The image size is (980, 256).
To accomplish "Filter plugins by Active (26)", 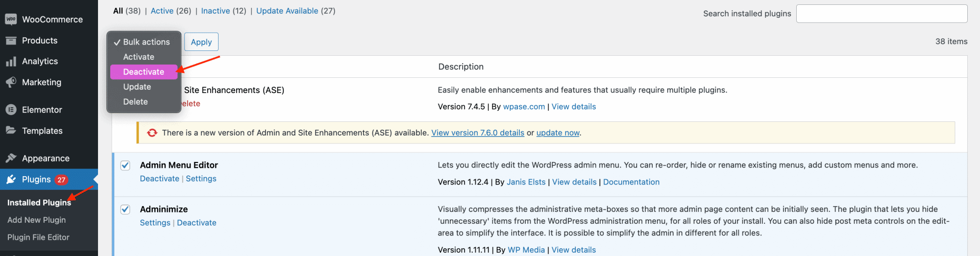I will [x=171, y=11].
